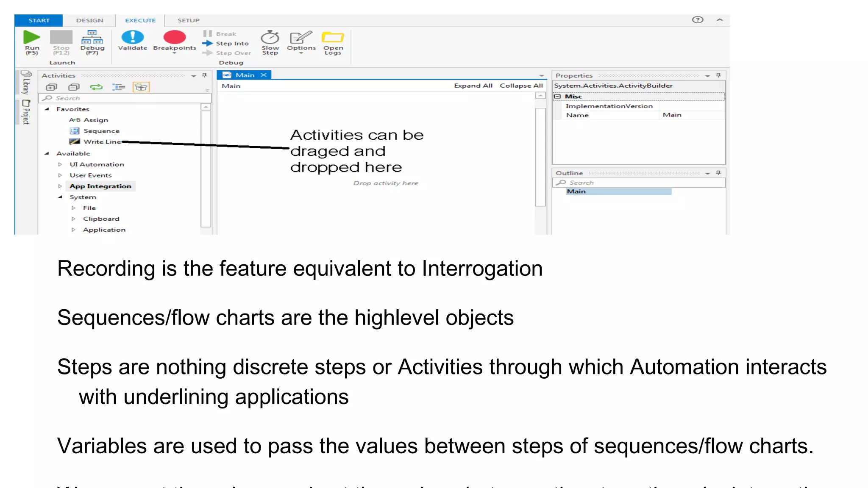Click the ImplementationVersion property value cell

pos(692,106)
